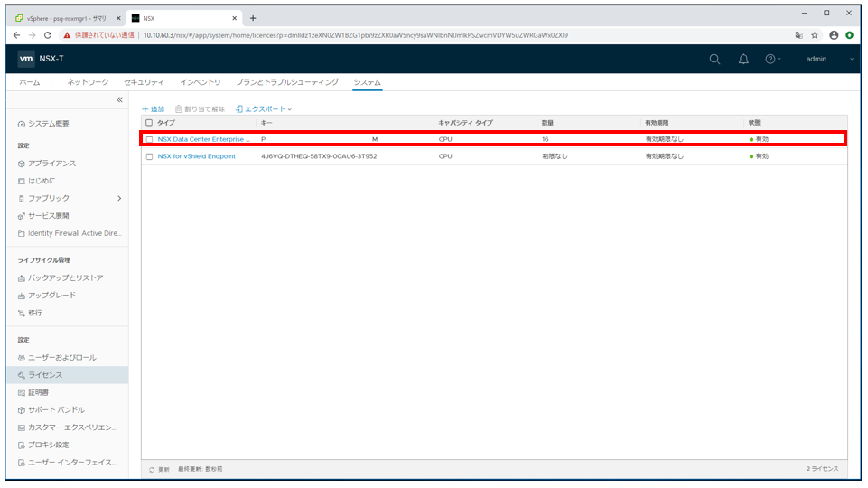Click 追加 to add a license
Viewport: 868px width, 488px height.
(x=154, y=109)
